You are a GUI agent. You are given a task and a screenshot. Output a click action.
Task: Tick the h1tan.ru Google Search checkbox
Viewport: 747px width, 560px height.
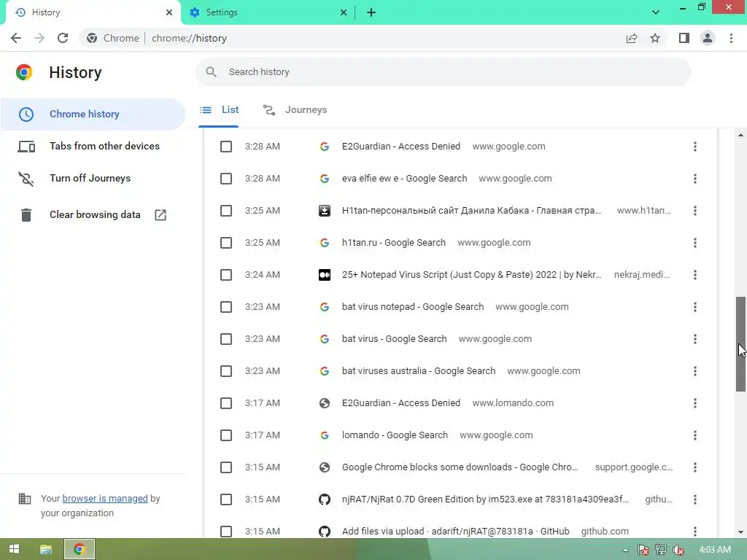click(x=226, y=243)
